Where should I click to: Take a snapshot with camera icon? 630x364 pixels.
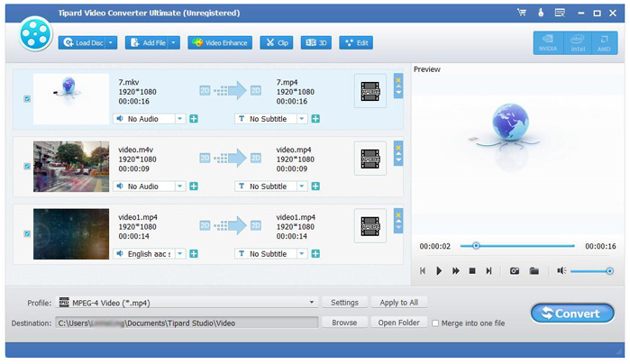click(515, 271)
